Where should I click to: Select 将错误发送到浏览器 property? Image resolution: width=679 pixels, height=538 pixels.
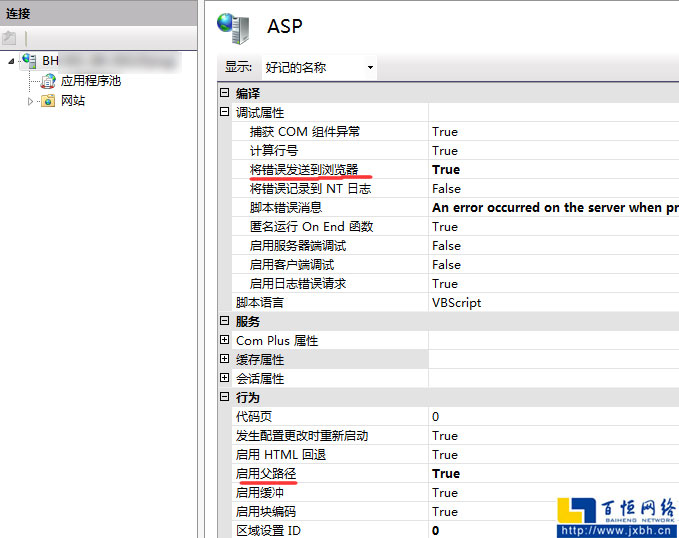click(304, 170)
